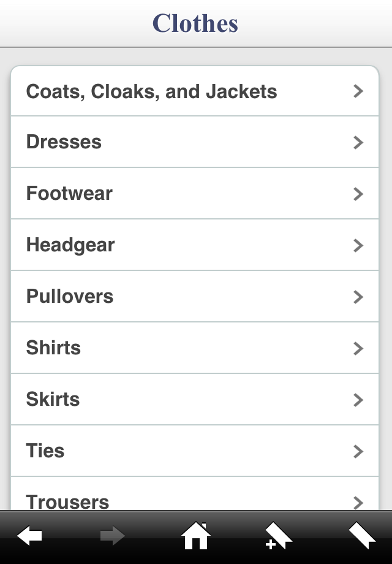
Task: Select the Shirts list item
Action: pyautogui.click(x=195, y=348)
